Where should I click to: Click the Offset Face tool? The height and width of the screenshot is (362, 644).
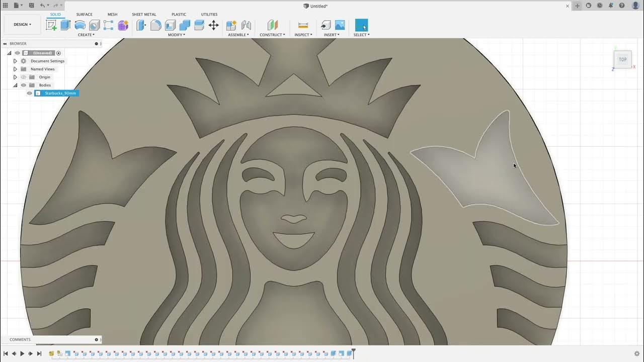coord(199,25)
